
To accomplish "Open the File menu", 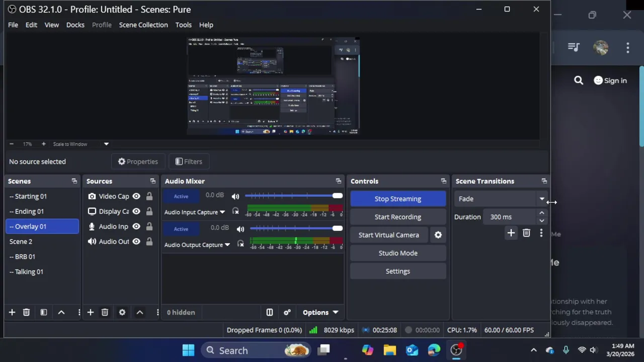I will pyautogui.click(x=13, y=25).
